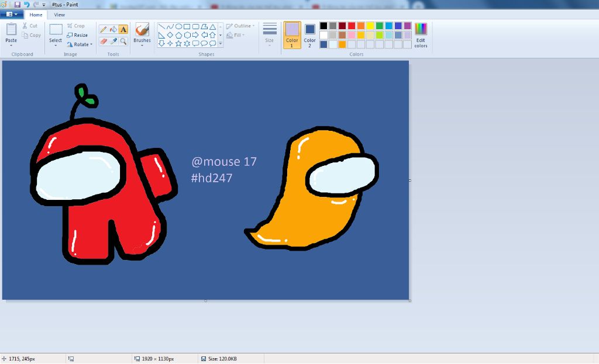599x364 pixels.
Task: Click the Cut button
Action: tap(30, 26)
